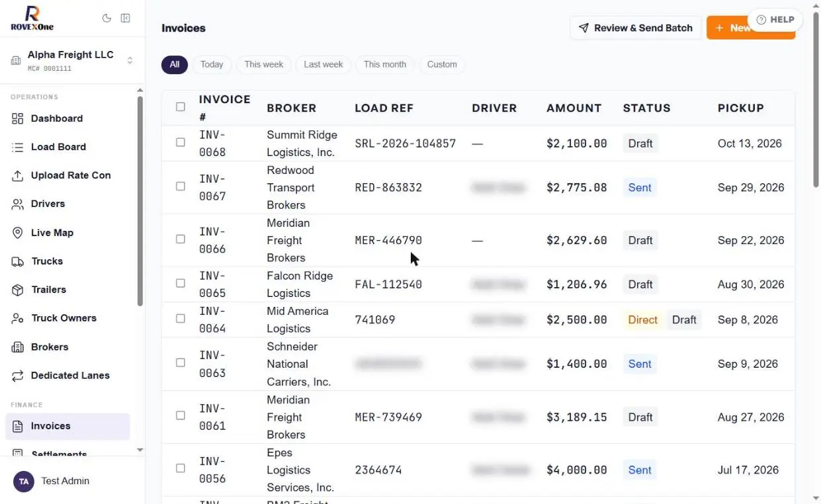The height and width of the screenshot is (504, 821).
Task: Check the INV-0063 row checkbox
Action: tap(181, 363)
